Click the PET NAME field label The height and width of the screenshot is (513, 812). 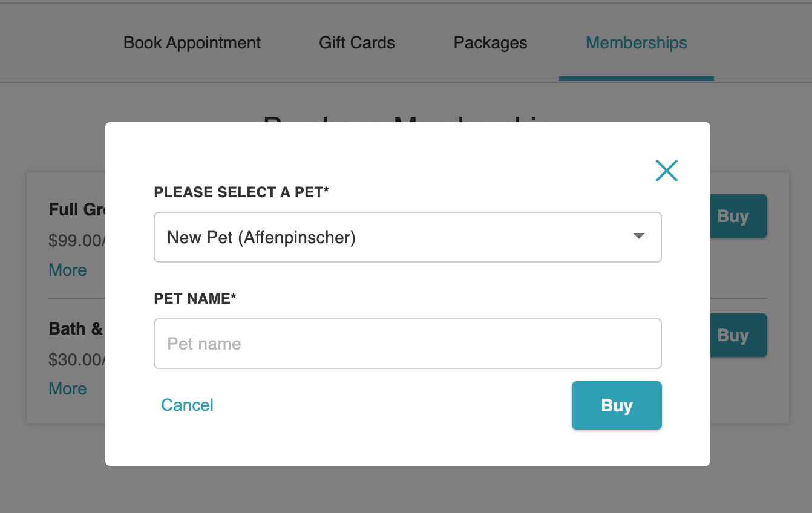tap(195, 298)
